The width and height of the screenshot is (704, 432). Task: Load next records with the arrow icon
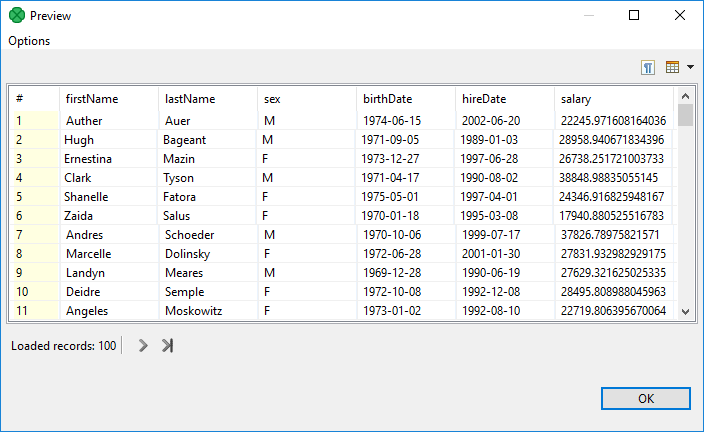(x=143, y=345)
